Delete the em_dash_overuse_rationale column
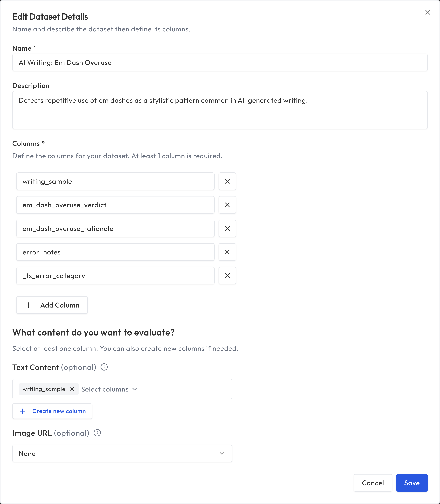 tap(227, 228)
